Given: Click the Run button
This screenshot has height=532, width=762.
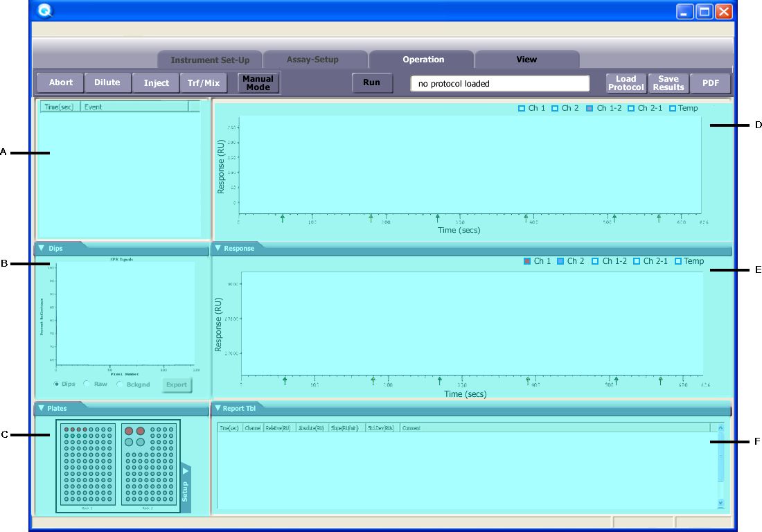Looking at the screenshot, I should pyautogui.click(x=372, y=82).
